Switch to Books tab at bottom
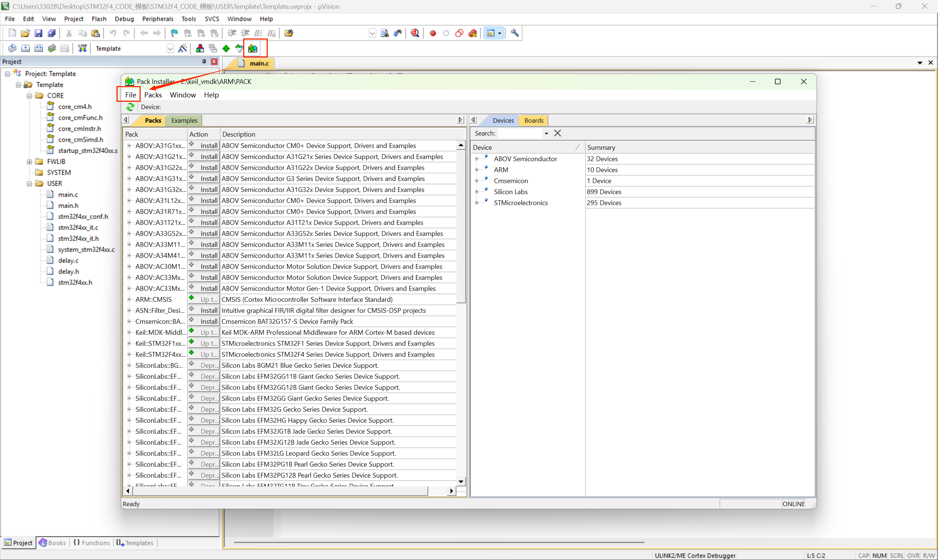The image size is (938, 560). [x=52, y=543]
